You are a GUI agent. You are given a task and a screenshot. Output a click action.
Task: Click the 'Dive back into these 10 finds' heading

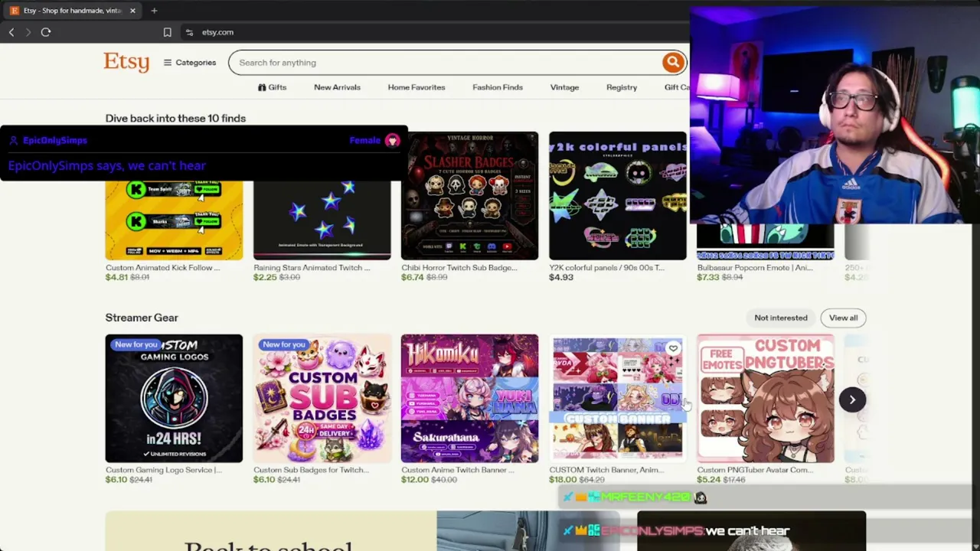(175, 119)
